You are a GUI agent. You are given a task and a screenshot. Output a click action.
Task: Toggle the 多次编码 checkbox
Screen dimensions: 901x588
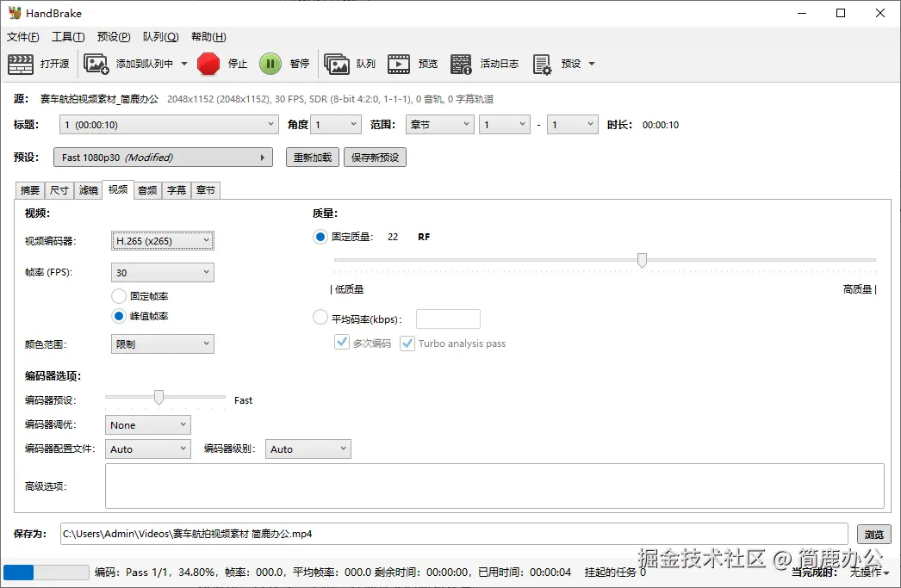342,343
